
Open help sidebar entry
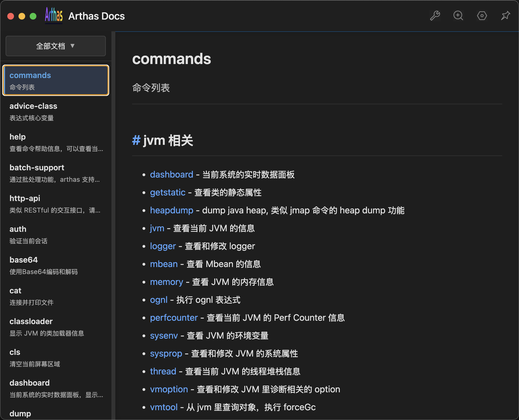(56, 142)
